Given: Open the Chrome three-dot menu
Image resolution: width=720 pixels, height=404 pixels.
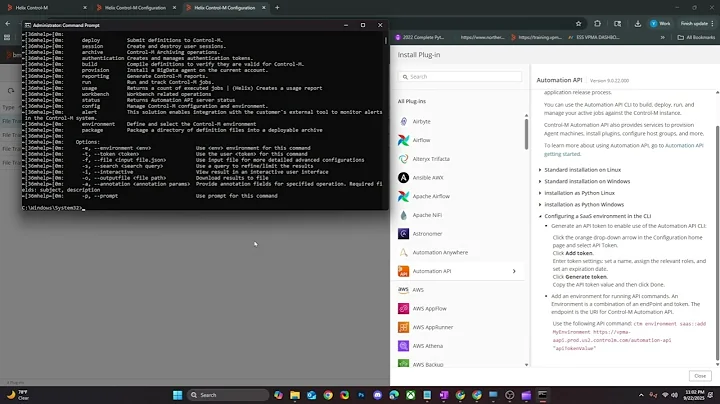Looking at the screenshot, I should [713, 23].
